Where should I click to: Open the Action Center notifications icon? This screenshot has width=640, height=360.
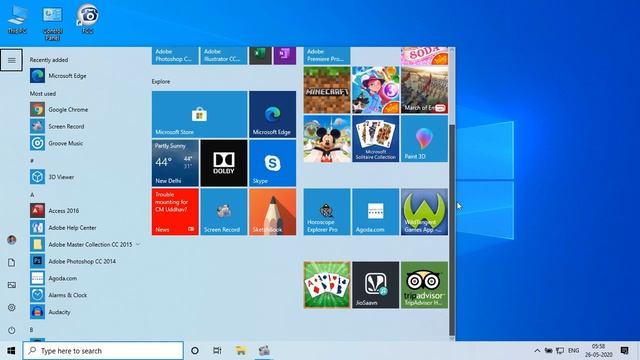click(624, 351)
